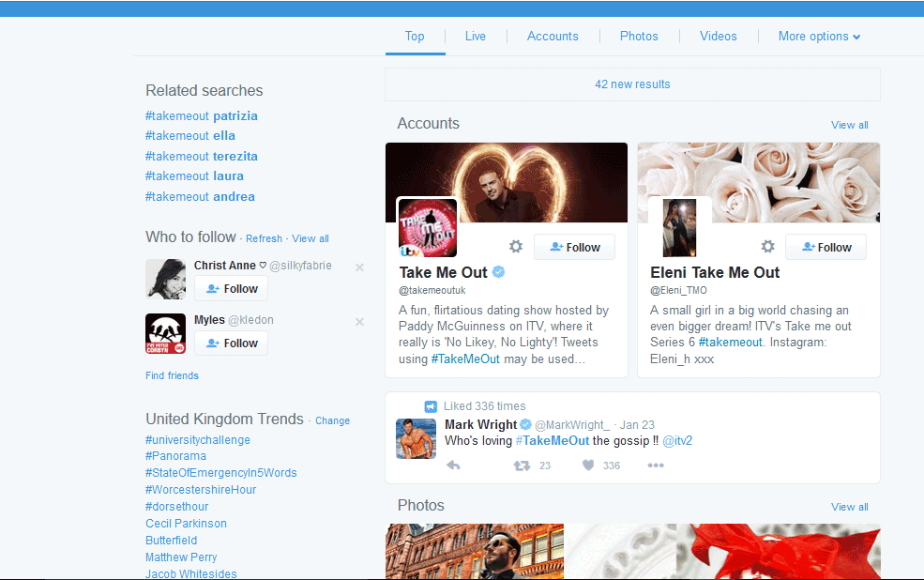Viewport: 924px width, 580px height.
Task: Dismiss Christ Anne follow suggestion
Action: click(x=359, y=267)
